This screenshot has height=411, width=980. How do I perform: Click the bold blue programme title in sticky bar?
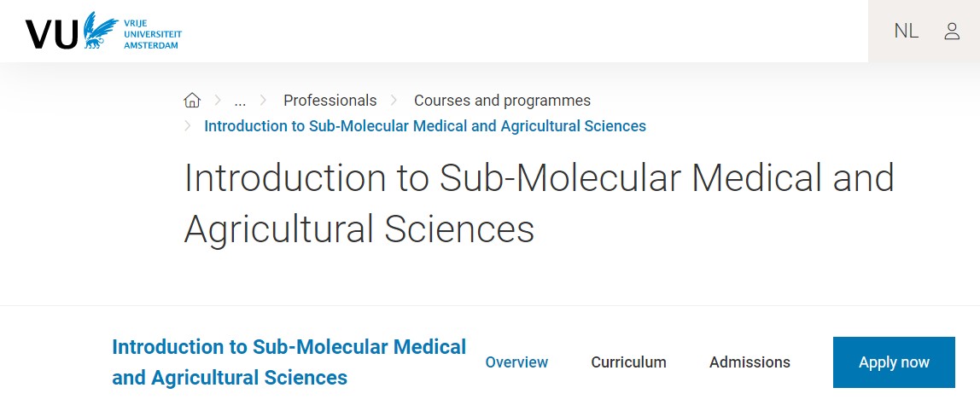click(289, 362)
